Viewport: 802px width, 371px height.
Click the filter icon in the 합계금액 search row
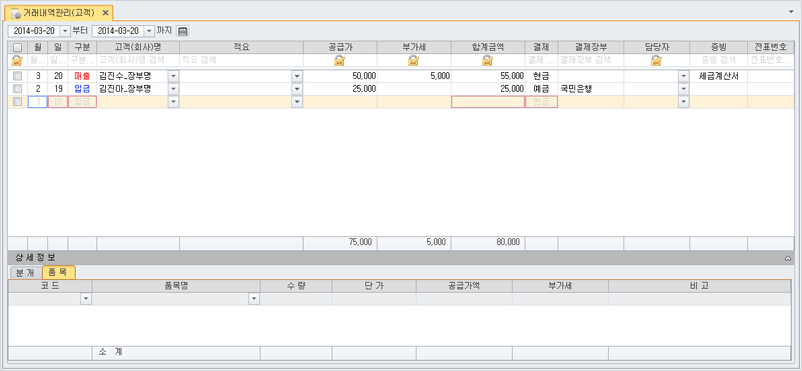[487, 60]
